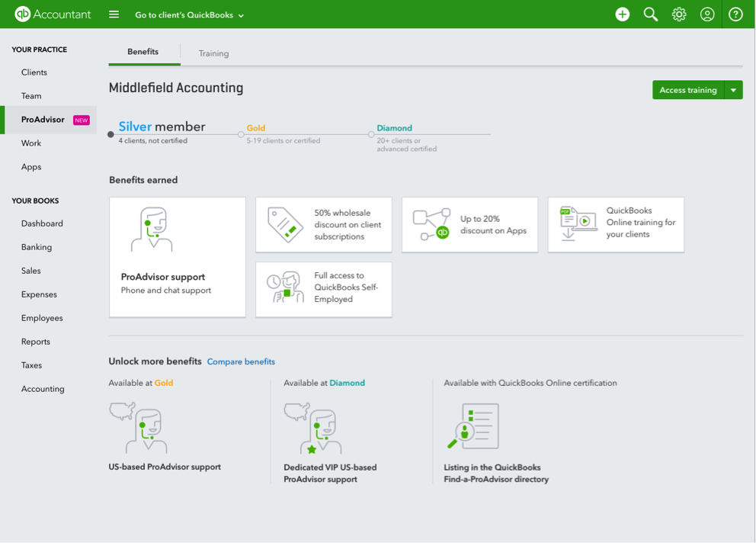Viewport: 756px width, 543px height.
Task: Click the Access training button
Action: pyautogui.click(x=688, y=89)
